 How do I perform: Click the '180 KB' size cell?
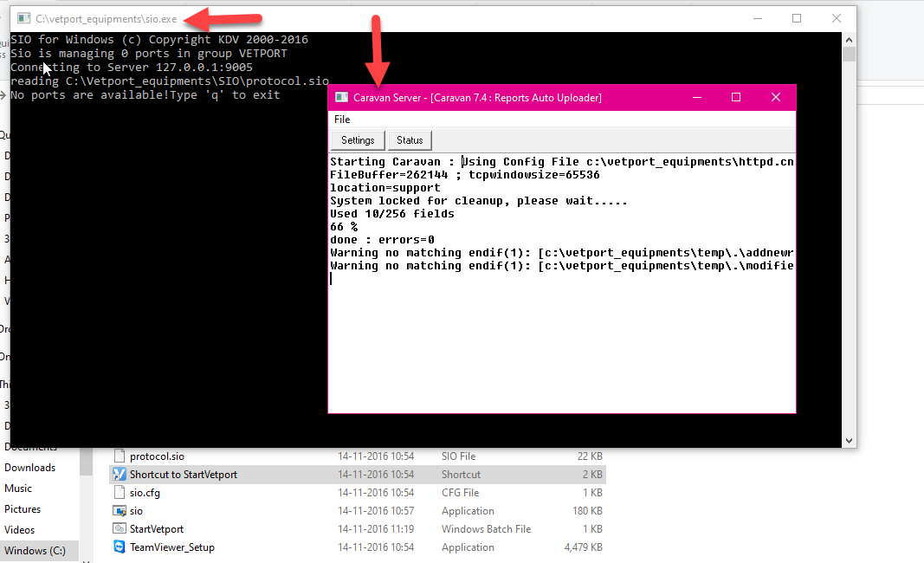click(587, 511)
